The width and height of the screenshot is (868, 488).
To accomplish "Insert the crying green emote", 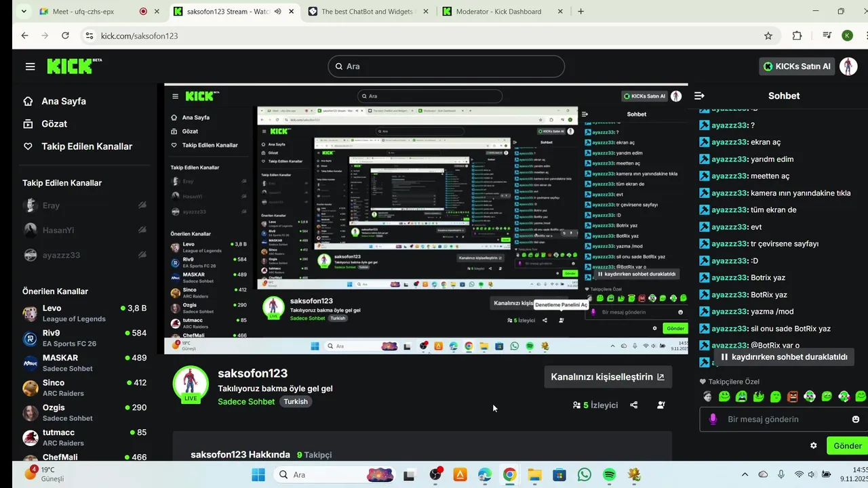I will 741,396.
